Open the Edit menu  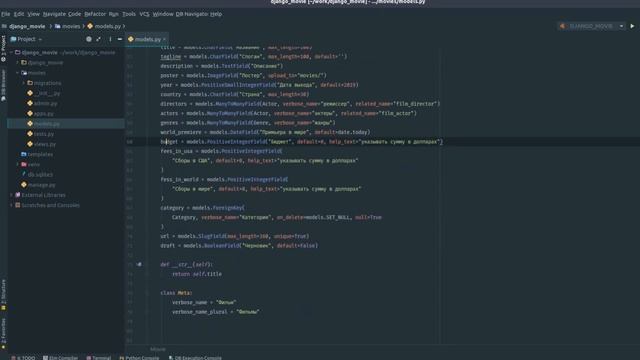tap(19, 14)
